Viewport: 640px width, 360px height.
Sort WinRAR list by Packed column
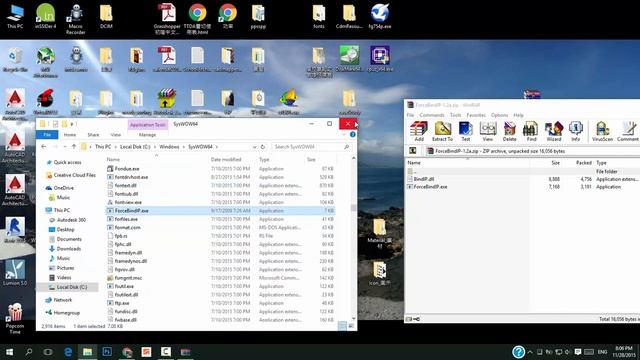pos(584,162)
